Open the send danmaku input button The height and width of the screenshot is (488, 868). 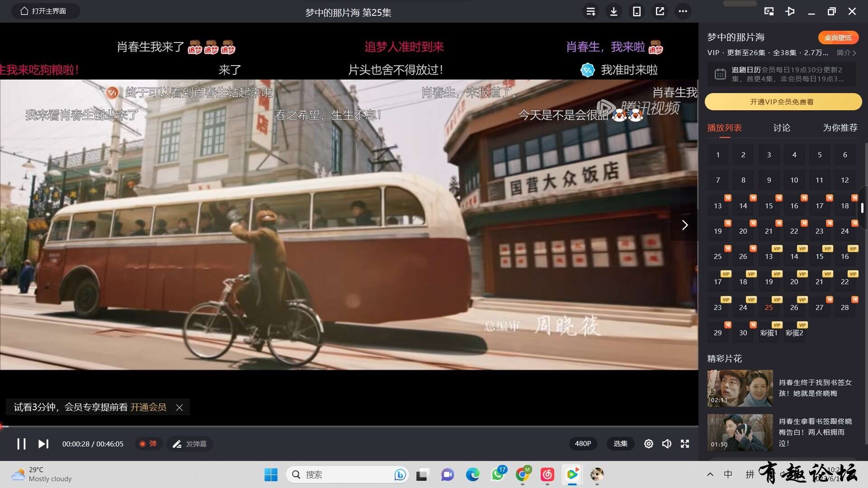[190, 444]
